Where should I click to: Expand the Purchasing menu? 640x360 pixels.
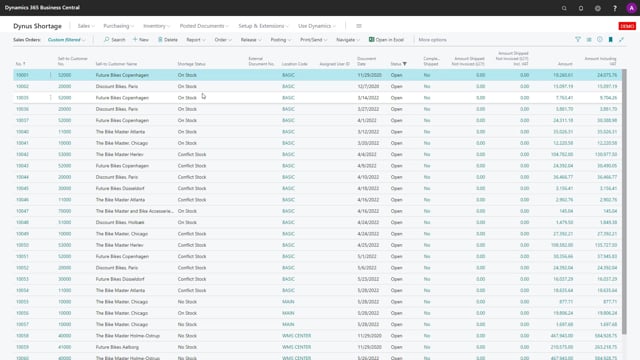pos(118,26)
